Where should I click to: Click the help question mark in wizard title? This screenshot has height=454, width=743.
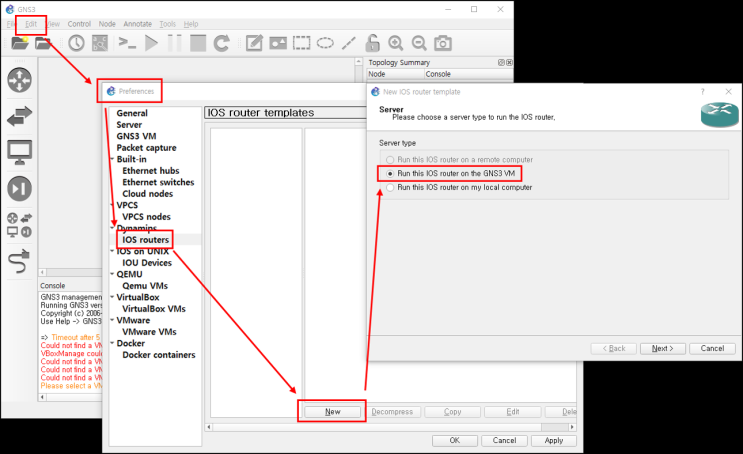click(702, 91)
